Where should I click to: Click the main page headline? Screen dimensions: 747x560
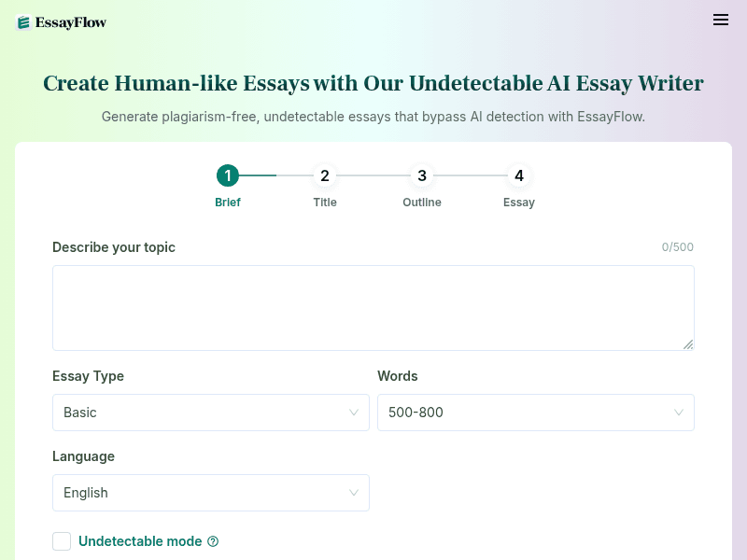point(373,83)
